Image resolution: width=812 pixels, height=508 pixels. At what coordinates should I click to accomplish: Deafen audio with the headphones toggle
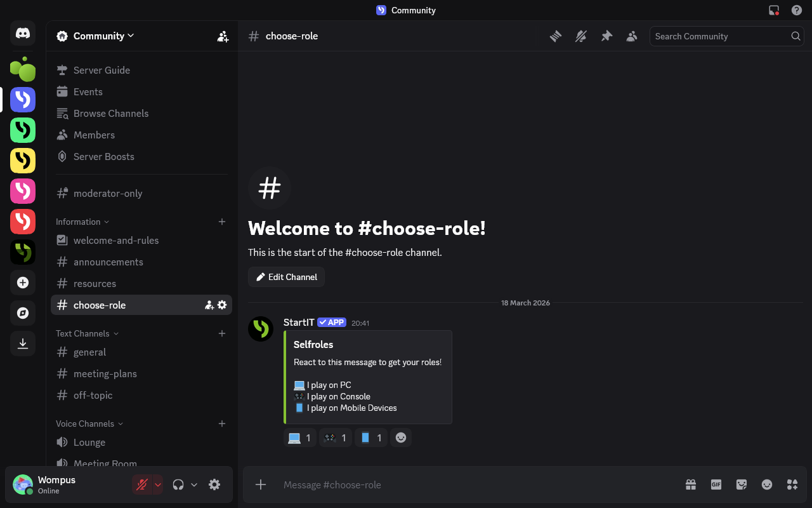point(178,484)
